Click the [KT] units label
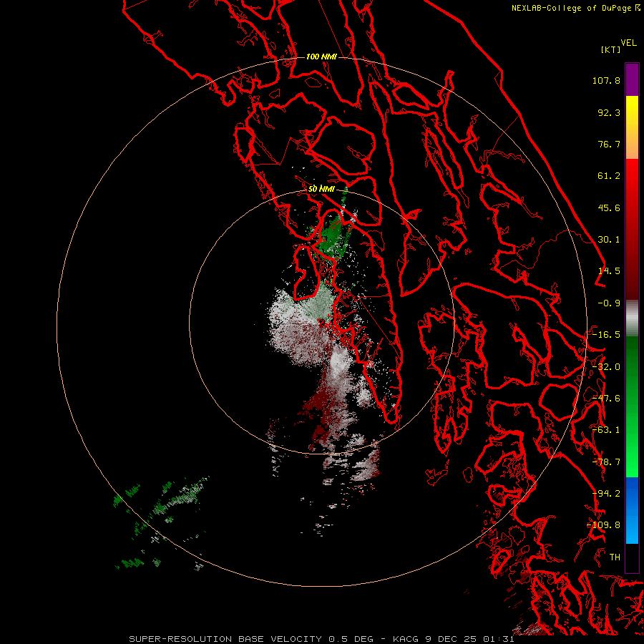The width and height of the screenshot is (644, 644). pyautogui.click(x=610, y=49)
